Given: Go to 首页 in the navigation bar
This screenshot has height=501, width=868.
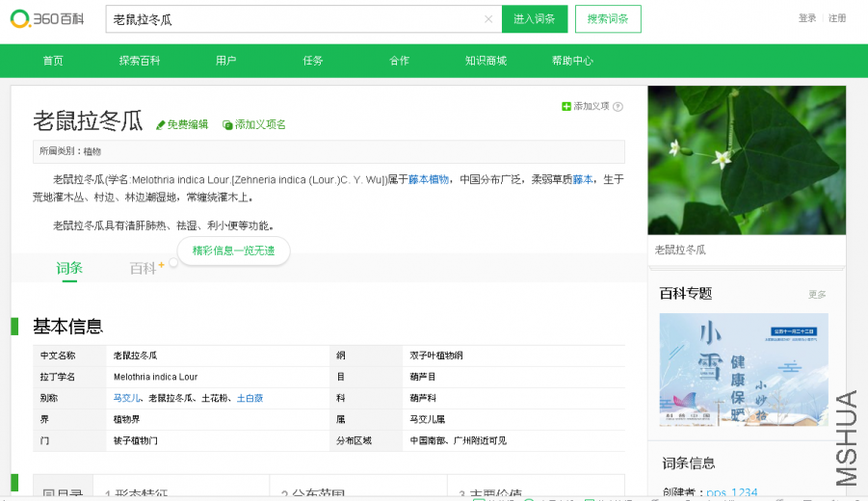Looking at the screenshot, I should click(x=53, y=61).
